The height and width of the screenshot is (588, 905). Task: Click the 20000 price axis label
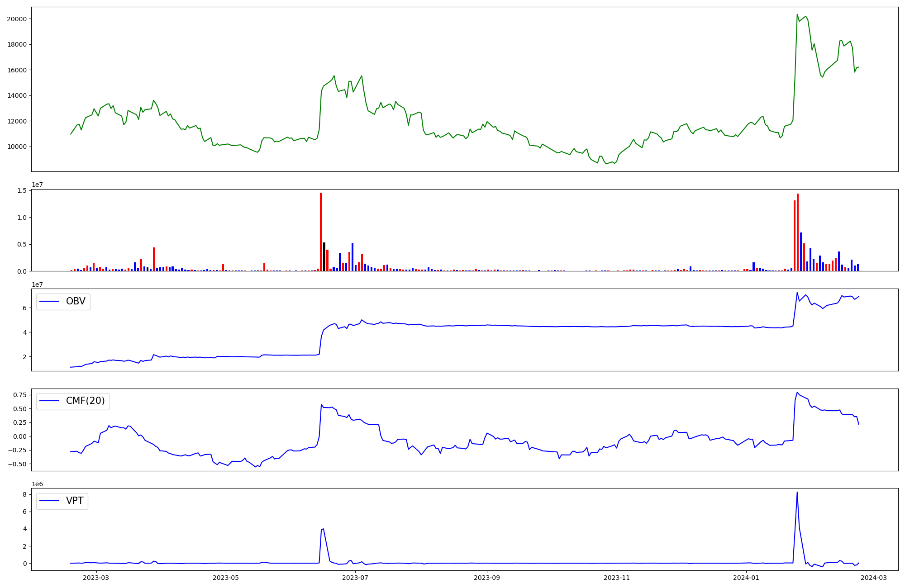pos(16,19)
